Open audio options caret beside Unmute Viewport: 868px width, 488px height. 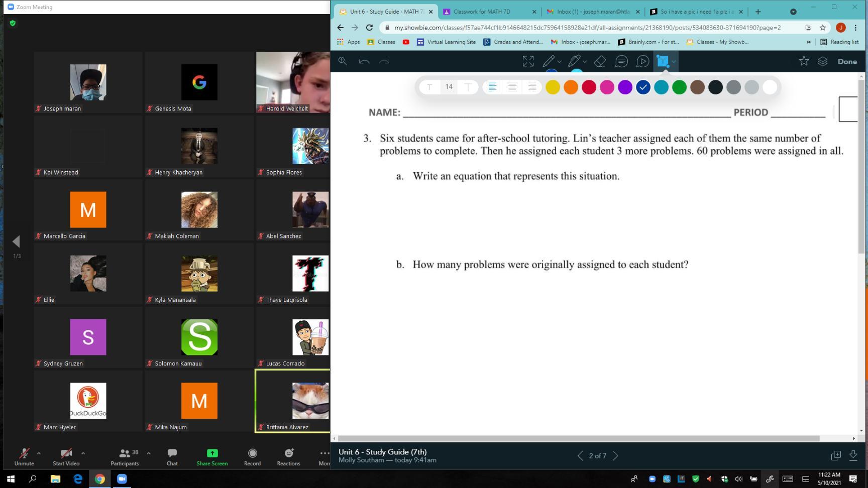coord(39,453)
